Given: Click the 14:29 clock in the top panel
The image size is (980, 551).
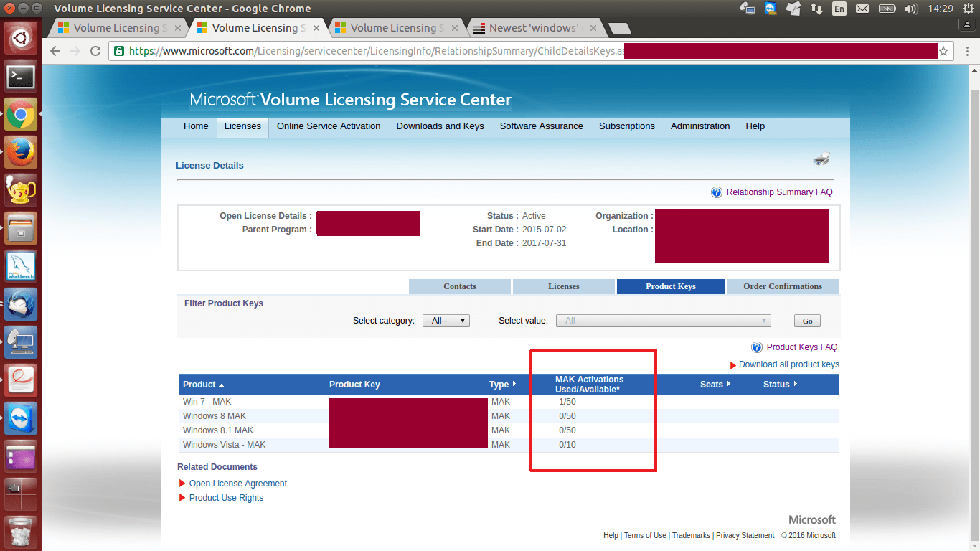Looking at the screenshot, I should pyautogui.click(x=940, y=9).
